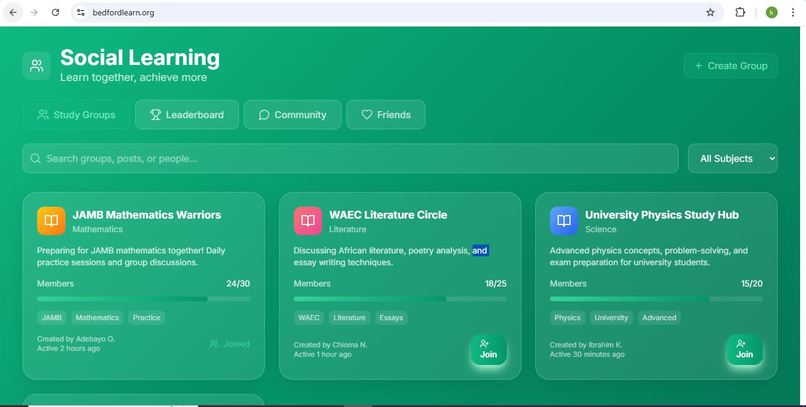The height and width of the screenshot is (407, 806).
Task: Click the trophy icon on Leaderboard
Action: pyautogui.click(x=155, y=115)
